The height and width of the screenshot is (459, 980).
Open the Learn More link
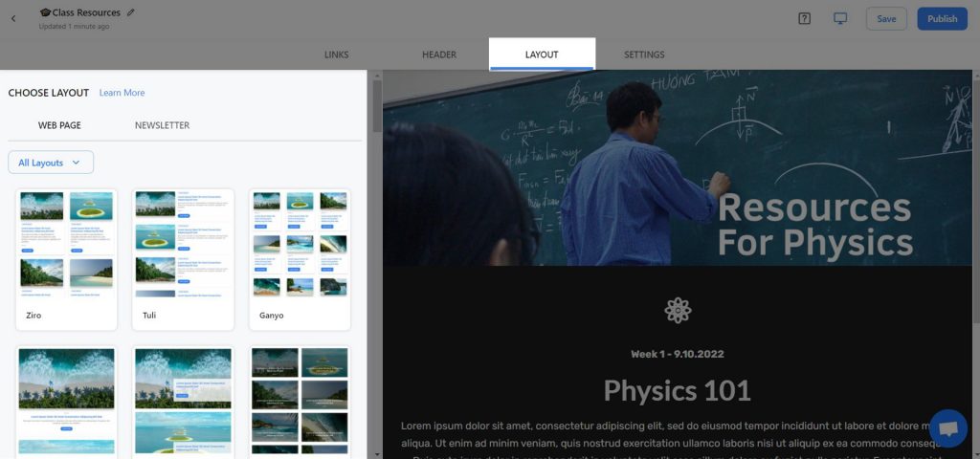[122, 93]
